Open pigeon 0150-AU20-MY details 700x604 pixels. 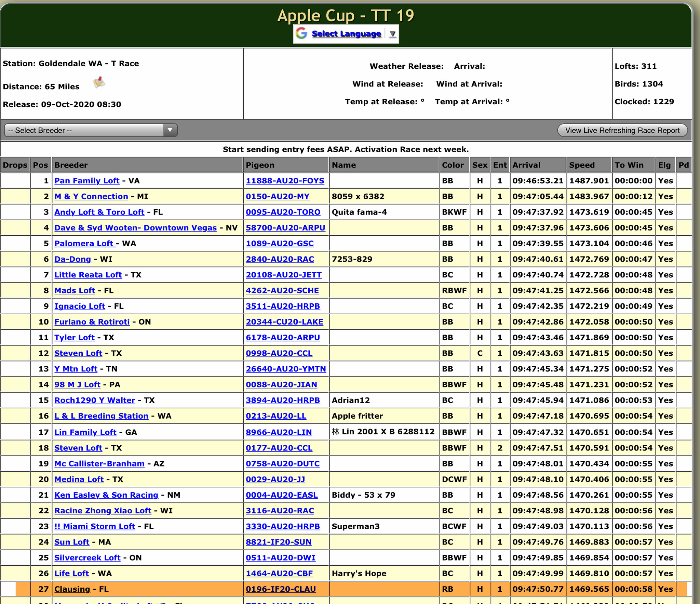click(278, 197)
